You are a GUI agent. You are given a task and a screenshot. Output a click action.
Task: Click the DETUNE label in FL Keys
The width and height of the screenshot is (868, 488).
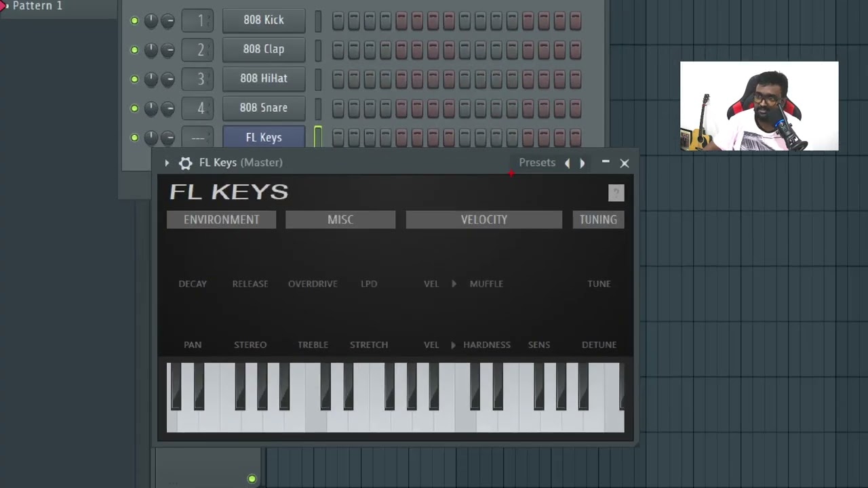tap(599, 345)
